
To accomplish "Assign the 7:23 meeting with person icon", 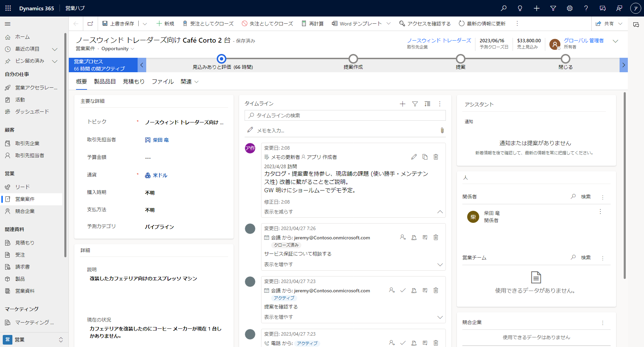I will [392, 290].
